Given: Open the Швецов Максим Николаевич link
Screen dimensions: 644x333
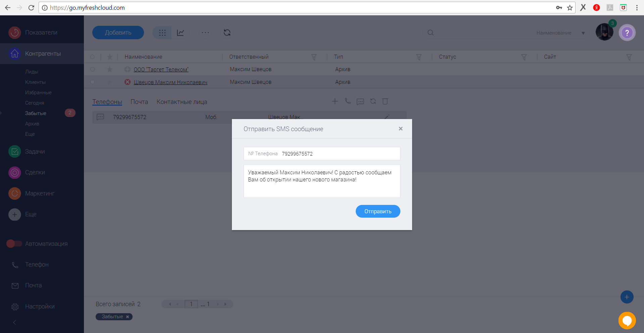Looking at the screenshot, I should click(x=170, y=82).
